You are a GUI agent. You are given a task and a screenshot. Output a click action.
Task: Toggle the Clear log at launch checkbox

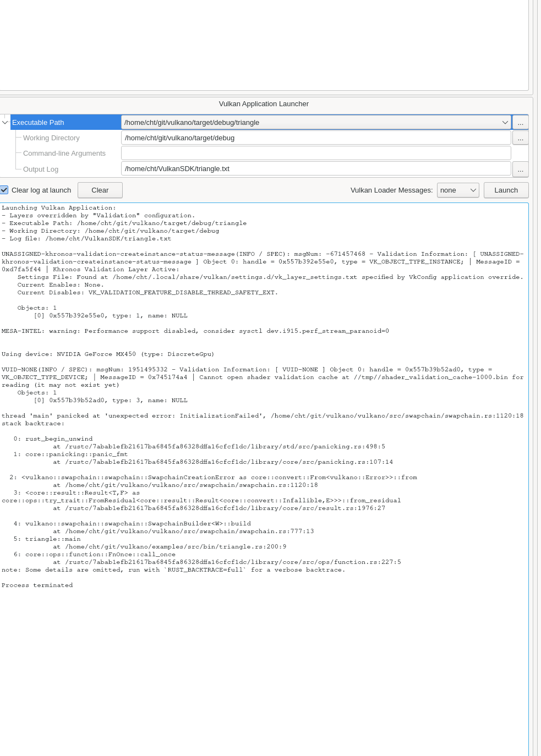pos(4,190)
